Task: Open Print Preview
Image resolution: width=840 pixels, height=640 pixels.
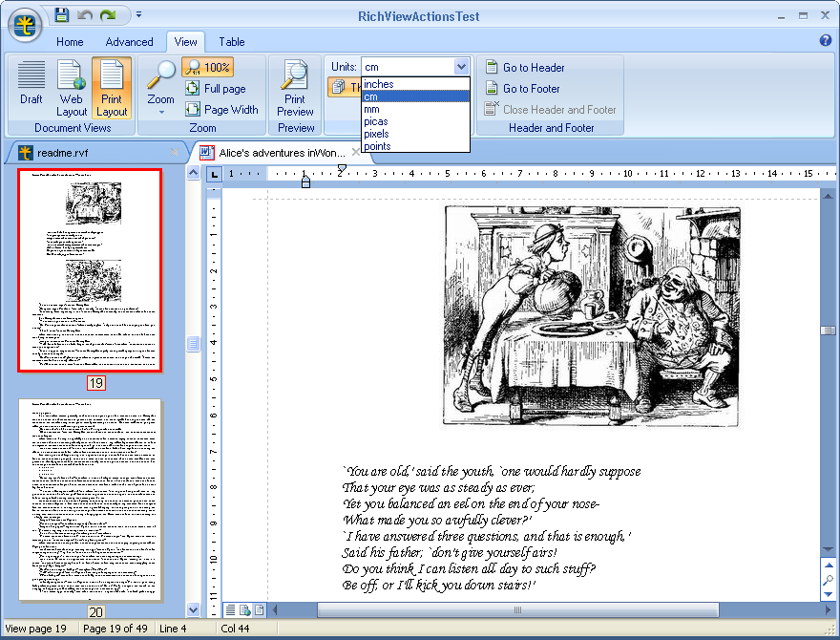Action: point(295,84)
